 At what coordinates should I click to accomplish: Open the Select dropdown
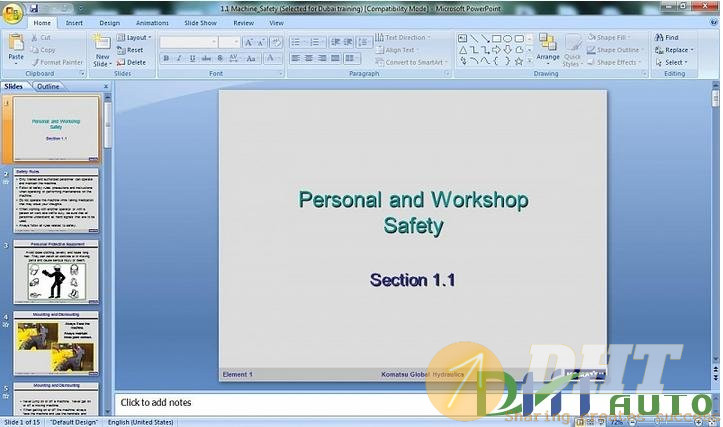[x=671, y=62]
